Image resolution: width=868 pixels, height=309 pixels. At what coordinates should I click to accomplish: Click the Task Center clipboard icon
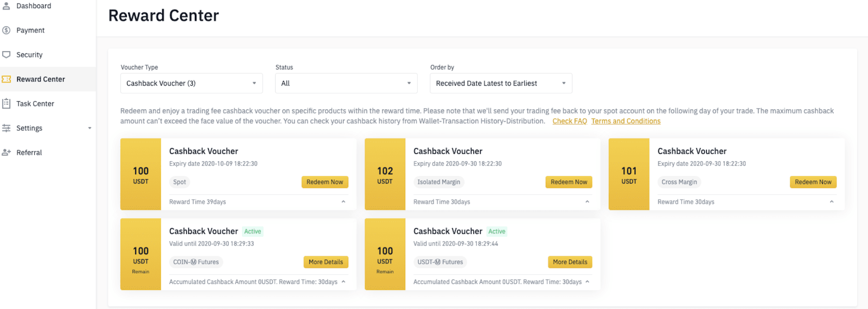7,104
